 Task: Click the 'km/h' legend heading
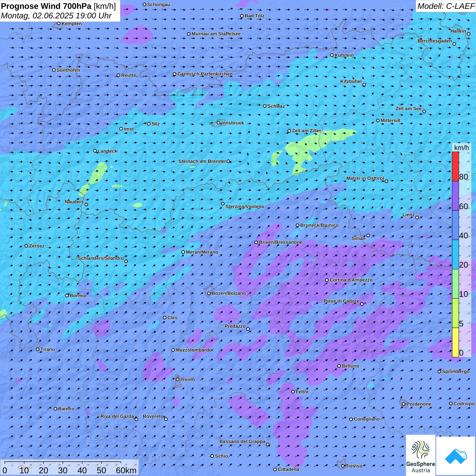pyautogui.click(x=461, y=147)
